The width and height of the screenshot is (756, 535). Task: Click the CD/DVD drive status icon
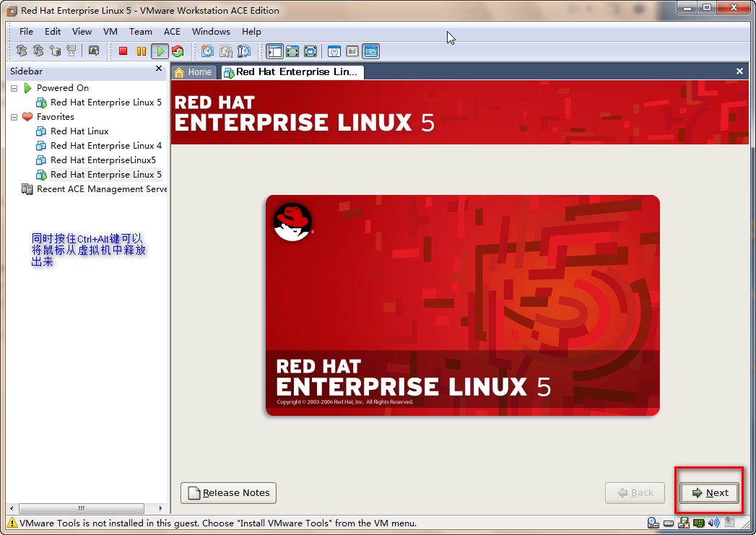tap(653, 523)
